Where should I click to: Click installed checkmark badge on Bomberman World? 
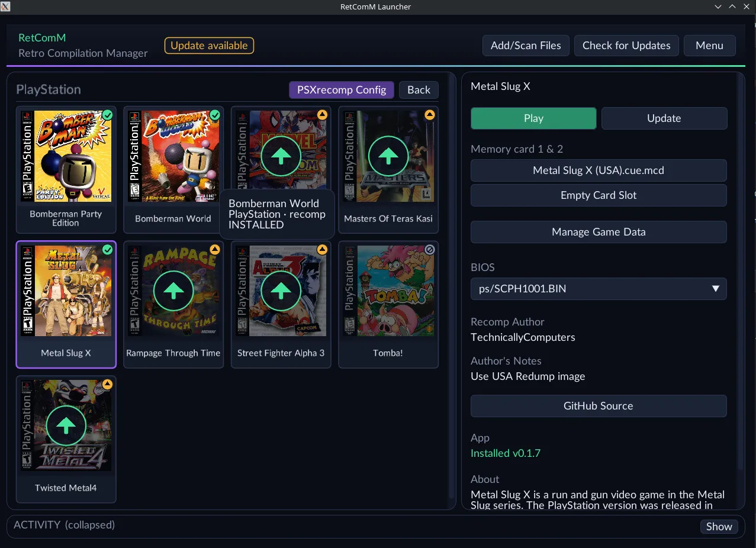[215, 115]
